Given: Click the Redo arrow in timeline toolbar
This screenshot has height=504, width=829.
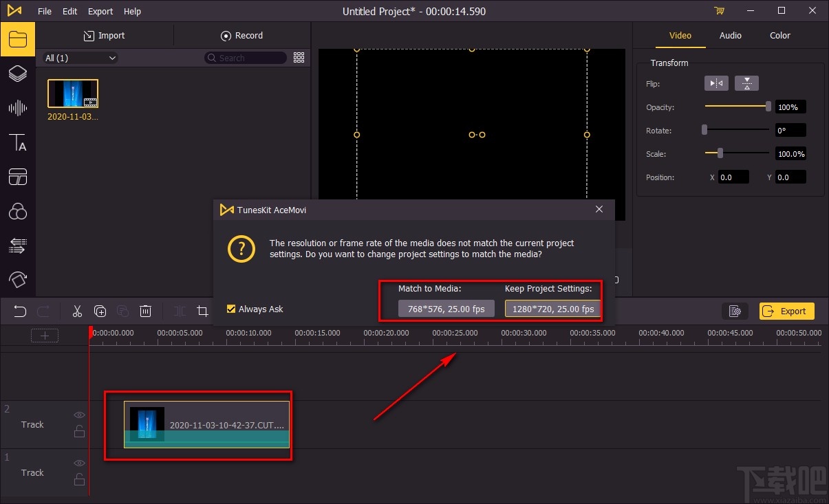Looking at the screenshot, I should (43, 311).
